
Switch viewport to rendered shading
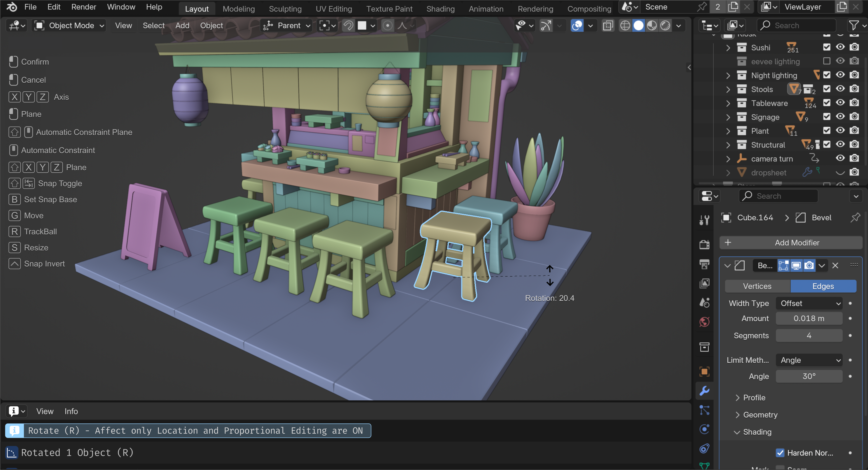pos(665,26)
